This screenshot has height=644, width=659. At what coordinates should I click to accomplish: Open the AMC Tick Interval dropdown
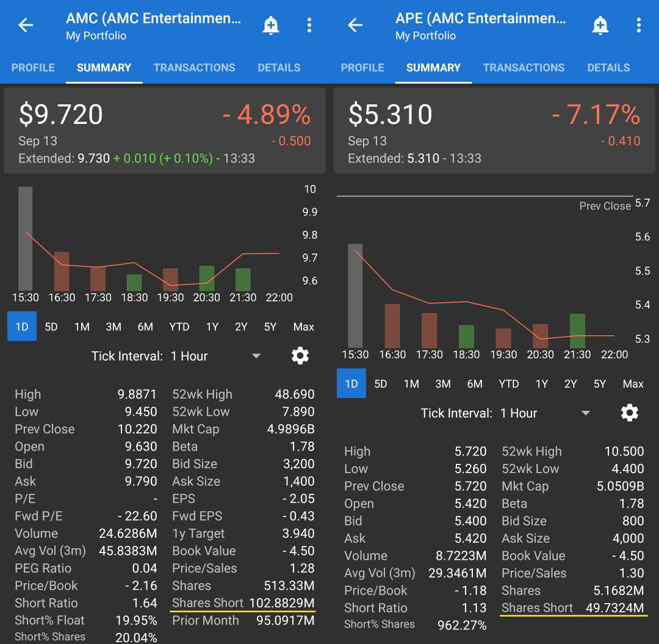coord(256,355)
